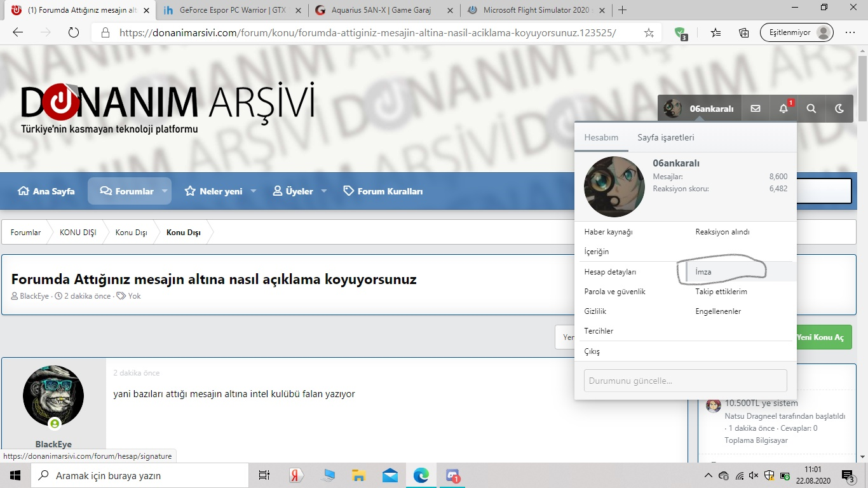Open Reaksiyon alındı menu entry
Image resolution: width=868 pixels, height=488 pixels.
coord(722,232)
